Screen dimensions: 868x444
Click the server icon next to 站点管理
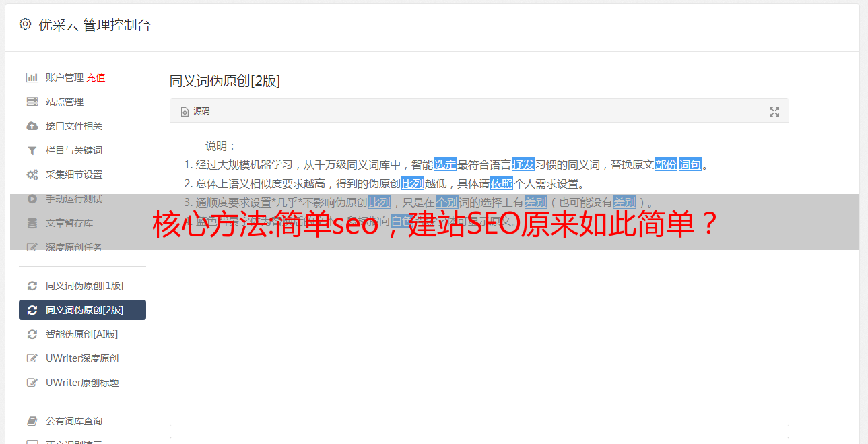coord(32,102)
